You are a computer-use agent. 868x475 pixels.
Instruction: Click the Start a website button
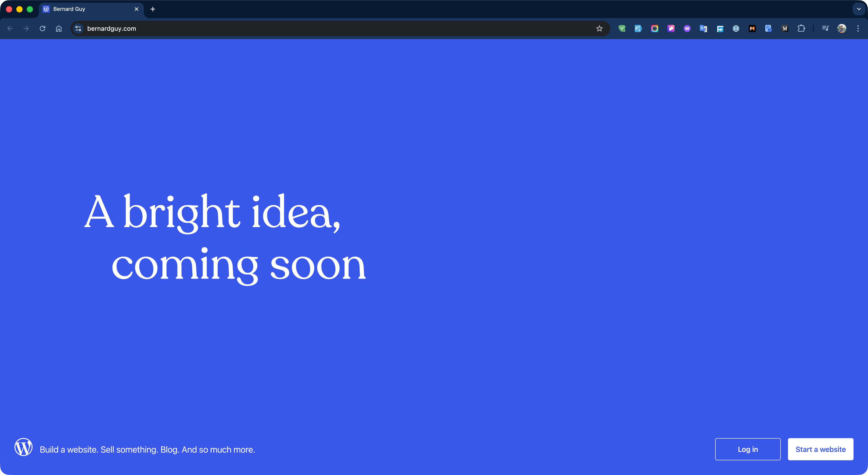(x=821, y=449)
